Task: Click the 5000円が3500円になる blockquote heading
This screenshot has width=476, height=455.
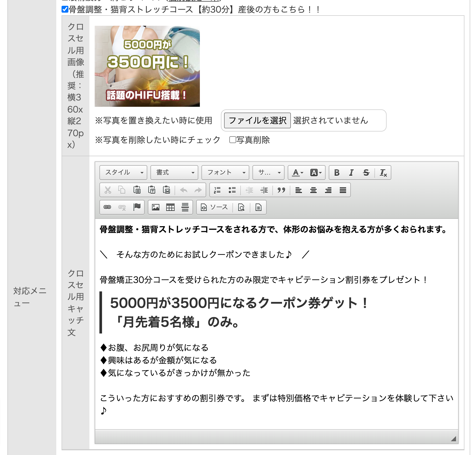Action: (x=239, y=303)
